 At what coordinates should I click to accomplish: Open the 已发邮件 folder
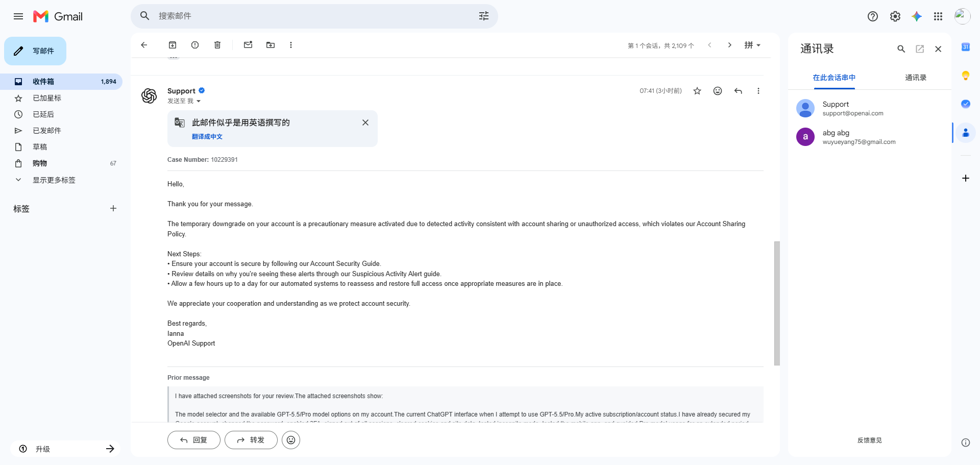[61, 131]
